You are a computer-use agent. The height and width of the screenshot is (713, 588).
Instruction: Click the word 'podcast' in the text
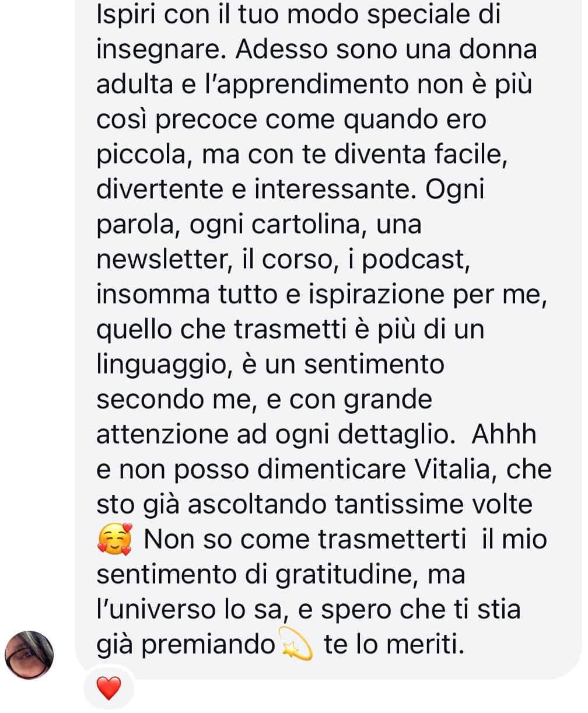(416, 260)
